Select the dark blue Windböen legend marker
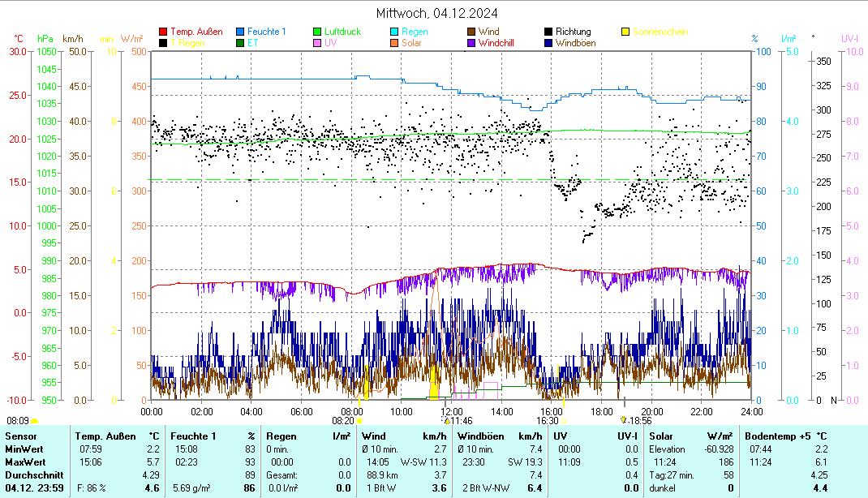Viewport: 868px width, 498px height. tap(548, 43)
